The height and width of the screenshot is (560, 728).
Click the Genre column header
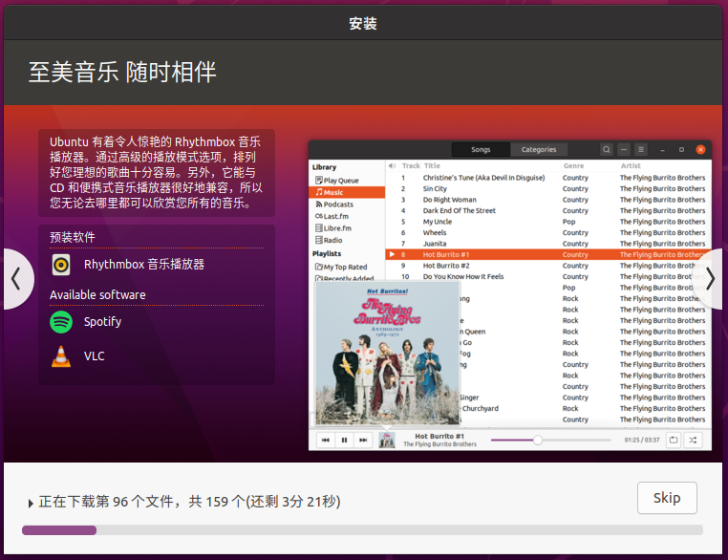coord(574,165)
